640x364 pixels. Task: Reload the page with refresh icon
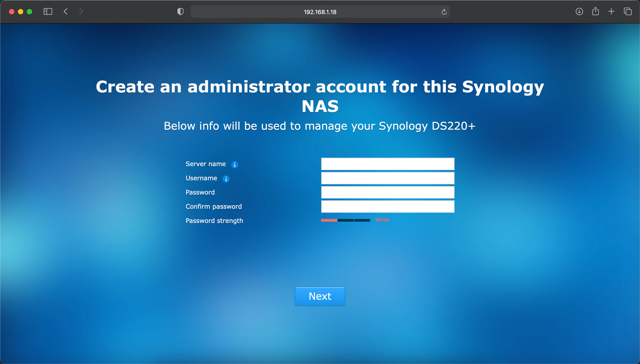(x=444, y=12)
